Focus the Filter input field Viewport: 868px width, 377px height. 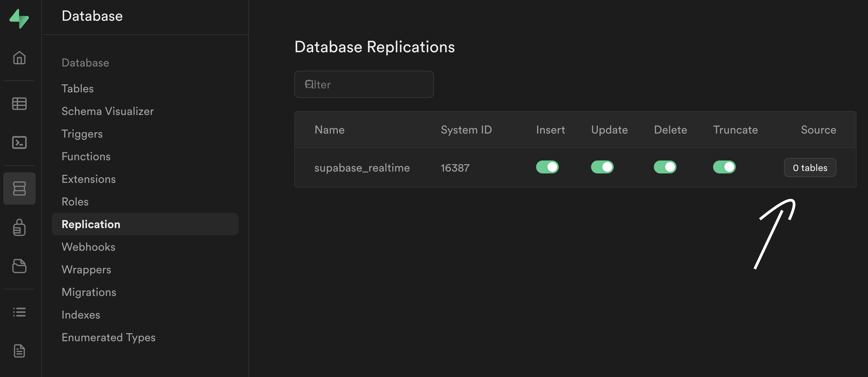(364, 84)
